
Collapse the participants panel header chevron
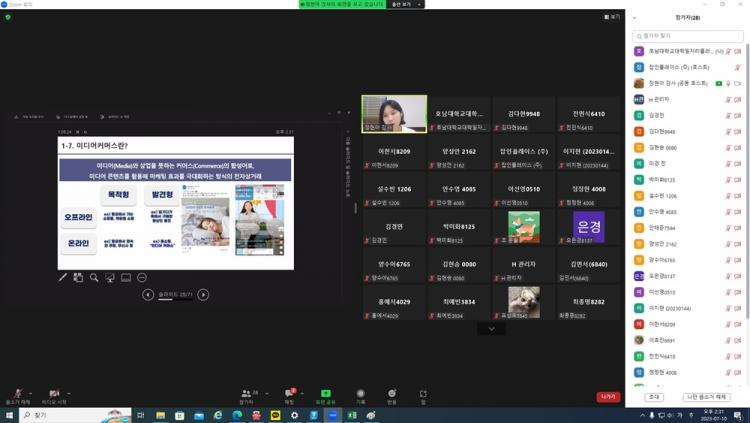(634, 17)
